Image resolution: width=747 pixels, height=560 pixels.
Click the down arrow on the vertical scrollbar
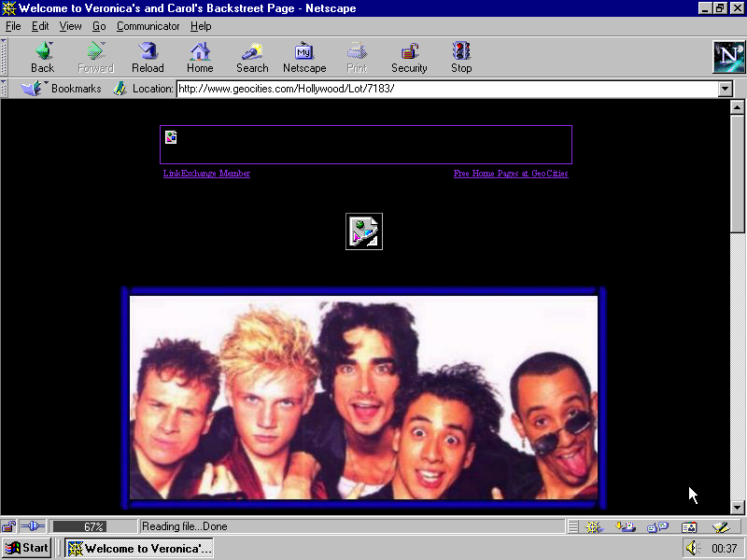click(x=737, y=507)
